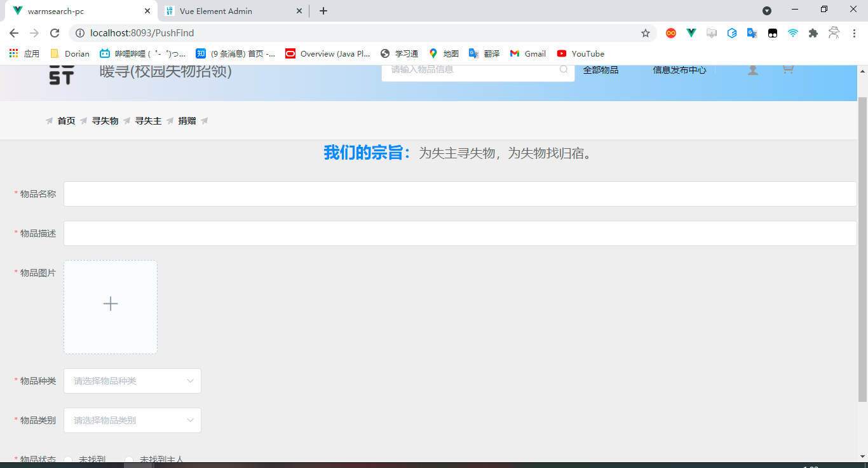
Task: Click the user profile icon in site header
Action: 753,70
